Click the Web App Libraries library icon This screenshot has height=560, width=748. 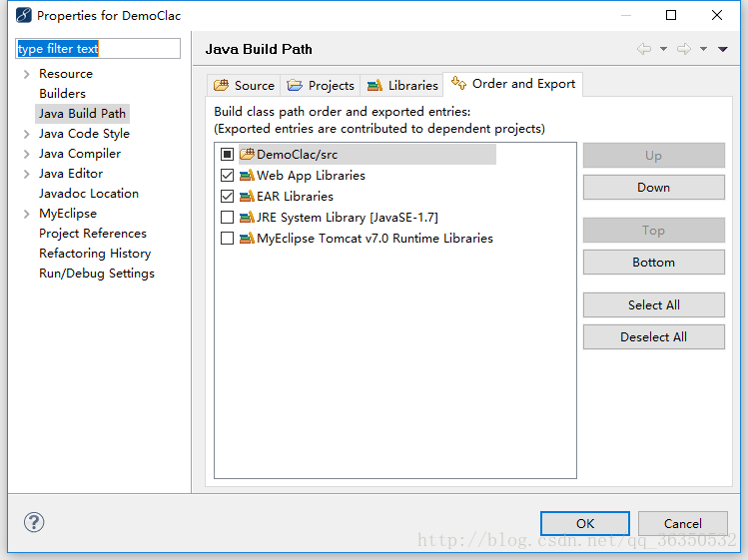(247, 175)
